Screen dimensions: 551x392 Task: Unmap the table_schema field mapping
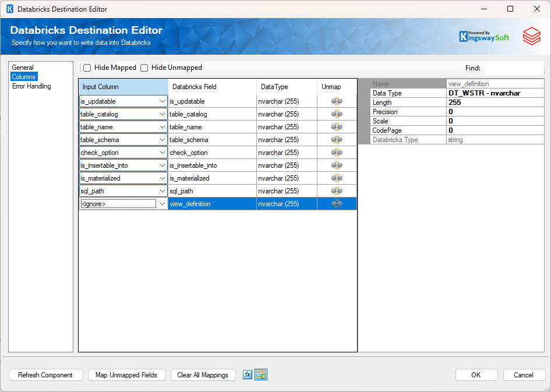click(337, 140)
